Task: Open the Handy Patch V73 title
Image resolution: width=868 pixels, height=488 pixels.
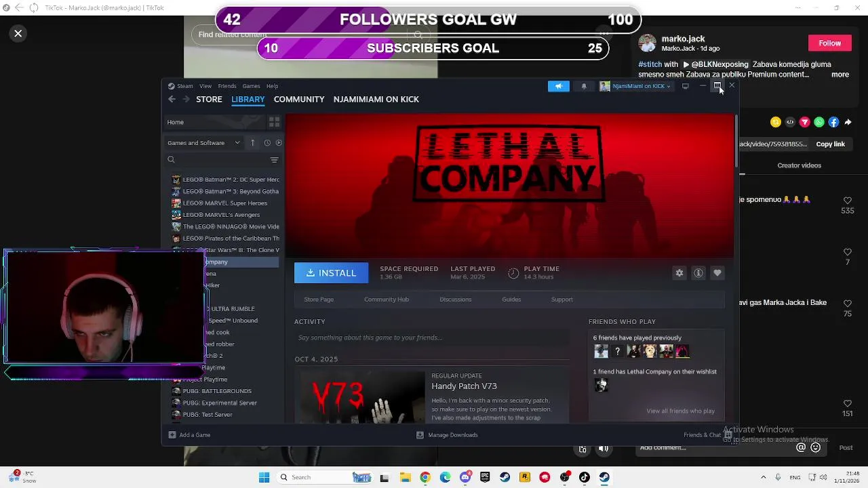Action: coord(465,386)
